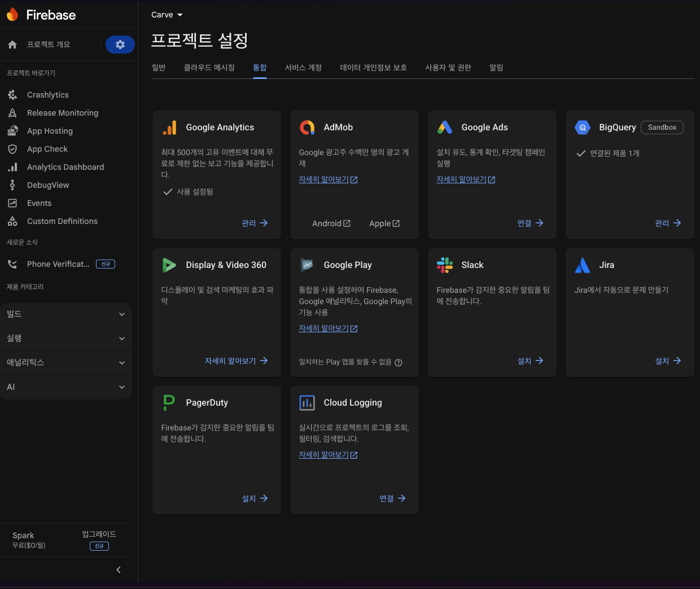Switch to the 클라우드 메시징 tab

point(209,68)
